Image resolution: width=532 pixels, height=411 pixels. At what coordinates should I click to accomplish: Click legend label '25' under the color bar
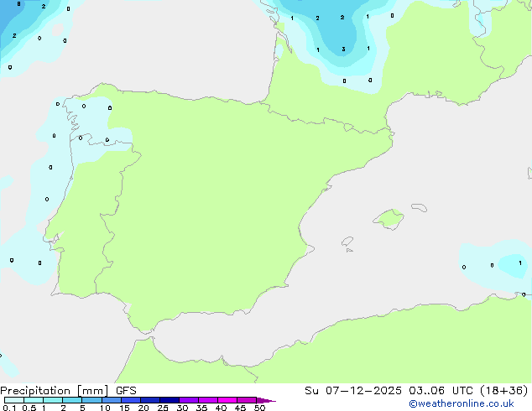[x=163, y=408]
